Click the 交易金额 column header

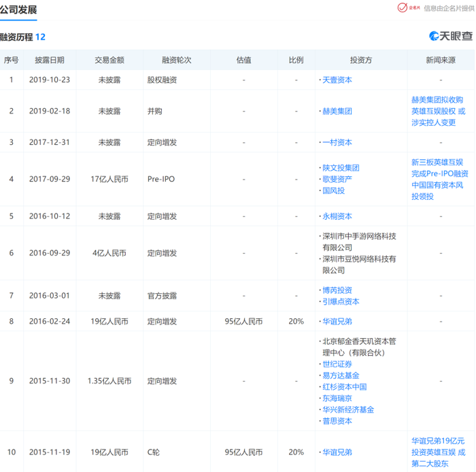tap(109, 60)
